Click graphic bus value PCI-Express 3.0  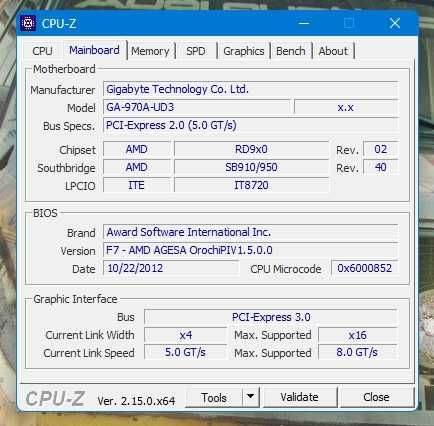[x=271, y=317]
